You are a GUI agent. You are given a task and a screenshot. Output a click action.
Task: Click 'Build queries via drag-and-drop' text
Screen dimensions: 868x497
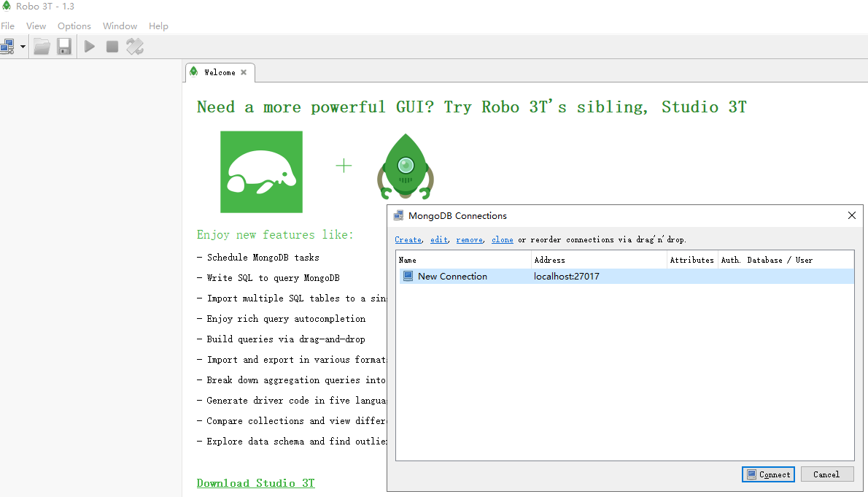click(x=286, y=339)
